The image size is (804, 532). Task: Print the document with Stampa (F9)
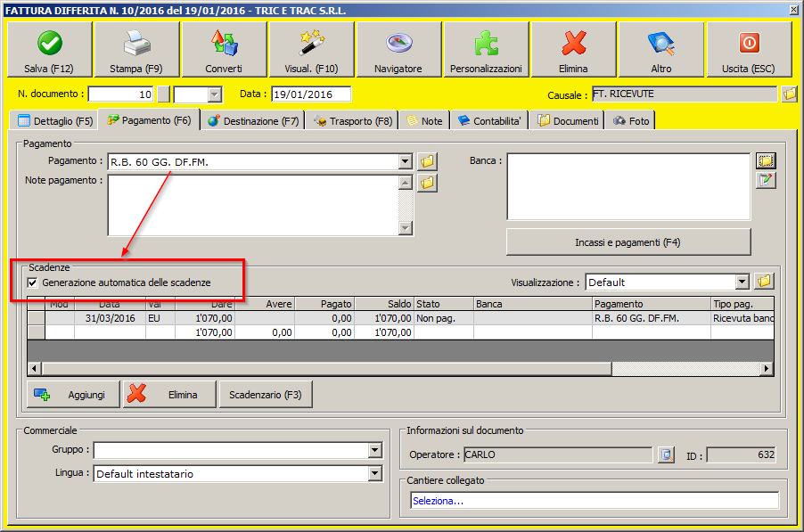coord(137,50)
